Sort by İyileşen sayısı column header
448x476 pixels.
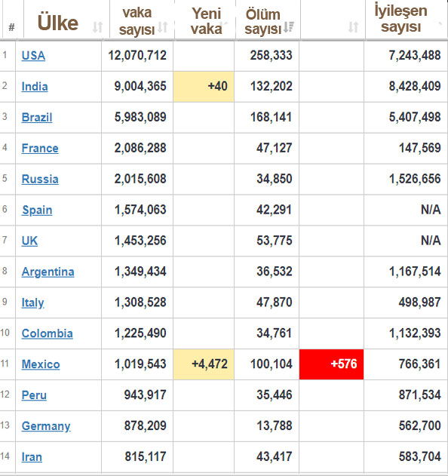400,19
